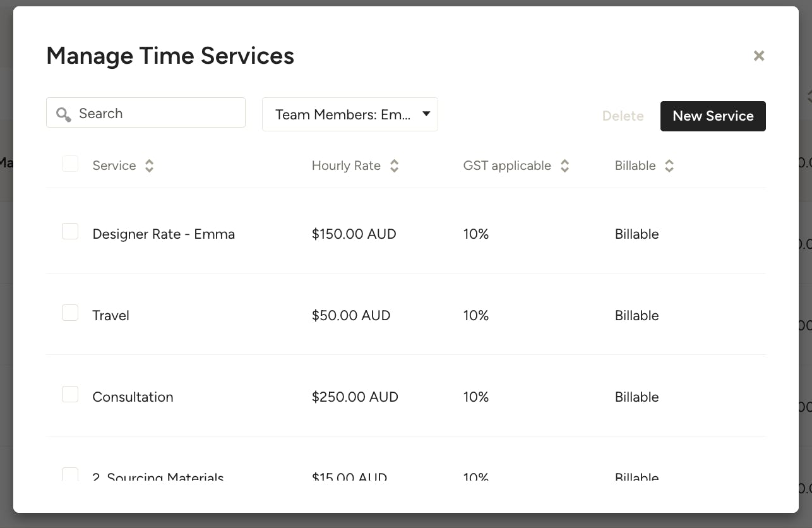Open the Consultation service row
Viewport: 812px width, 528px height.
[133, 397]
